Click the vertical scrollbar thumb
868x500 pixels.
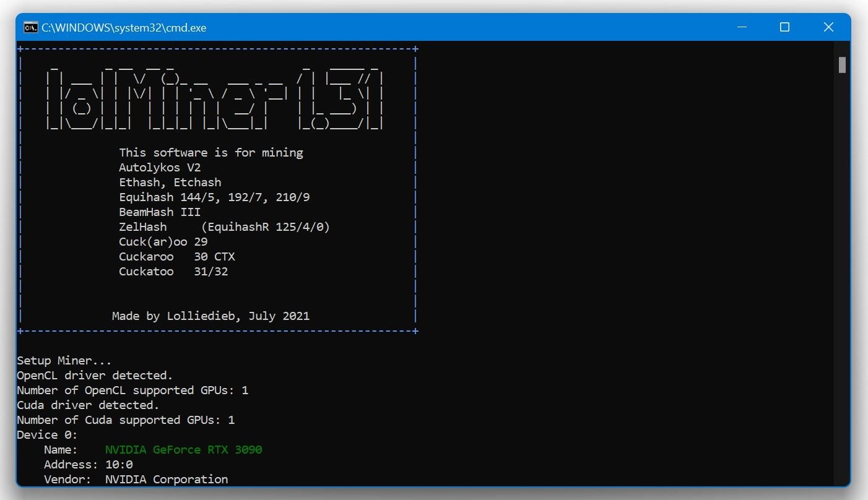(x=842, y=65)
